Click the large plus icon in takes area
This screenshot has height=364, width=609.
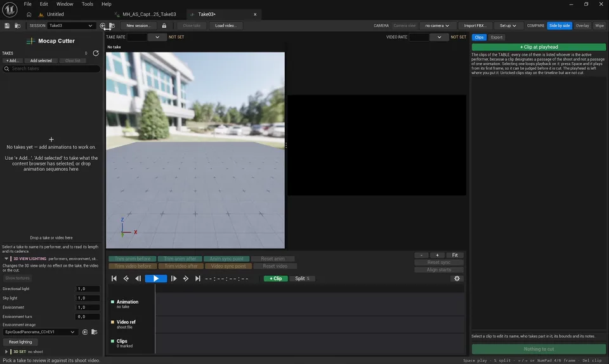pyautogui.click(x=51, y=140)
